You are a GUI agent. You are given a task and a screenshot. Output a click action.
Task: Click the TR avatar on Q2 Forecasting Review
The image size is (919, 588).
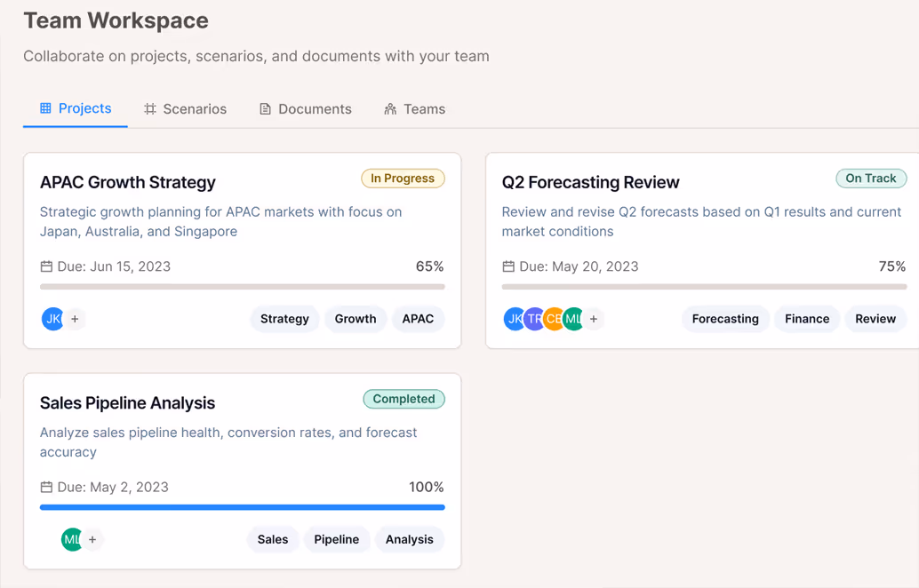coord(534,319)
